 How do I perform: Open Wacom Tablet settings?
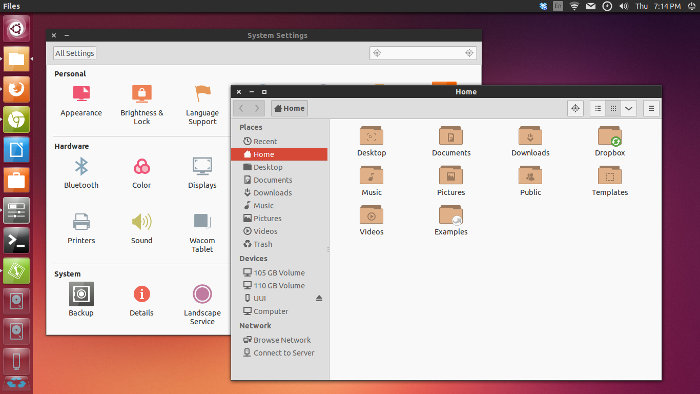(x=202, y=232)
